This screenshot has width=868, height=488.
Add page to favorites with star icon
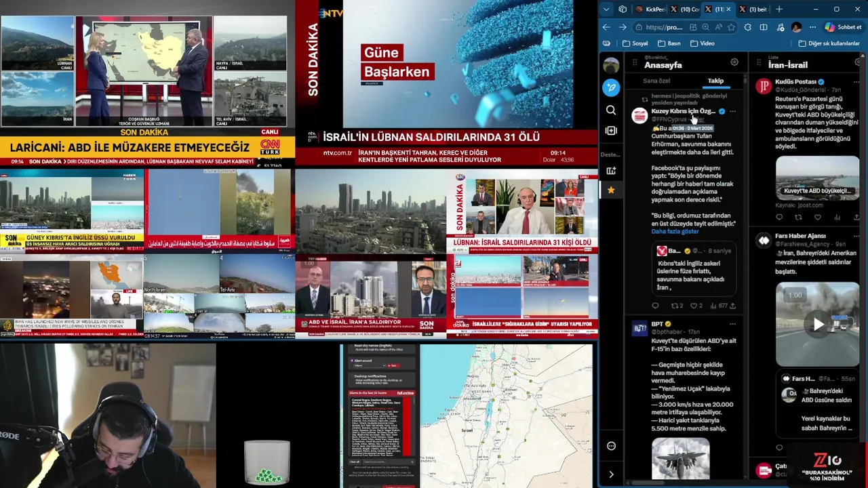coord(731,27)
